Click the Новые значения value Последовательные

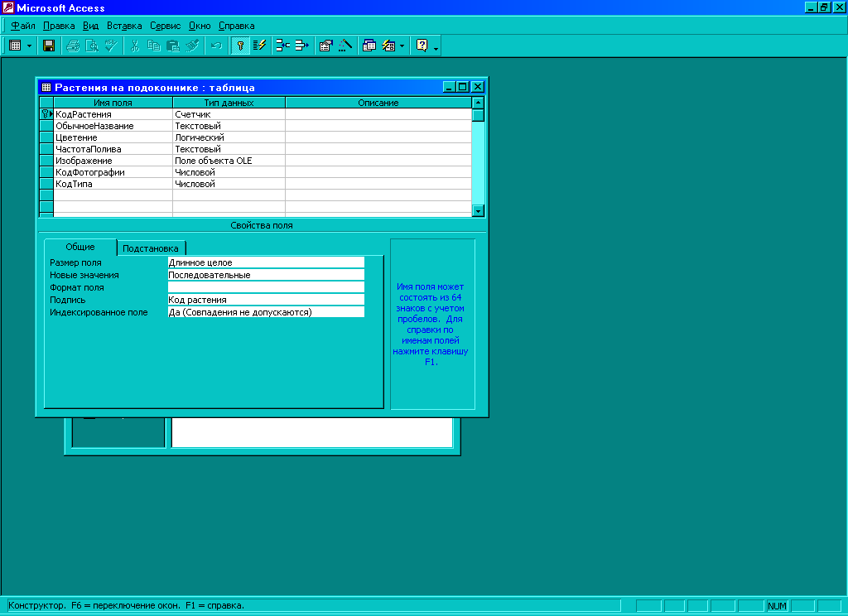266,275
